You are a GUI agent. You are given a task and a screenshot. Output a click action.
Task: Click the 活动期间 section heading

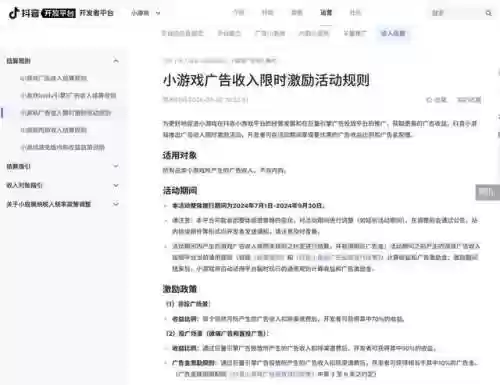[x=180, y=191]
